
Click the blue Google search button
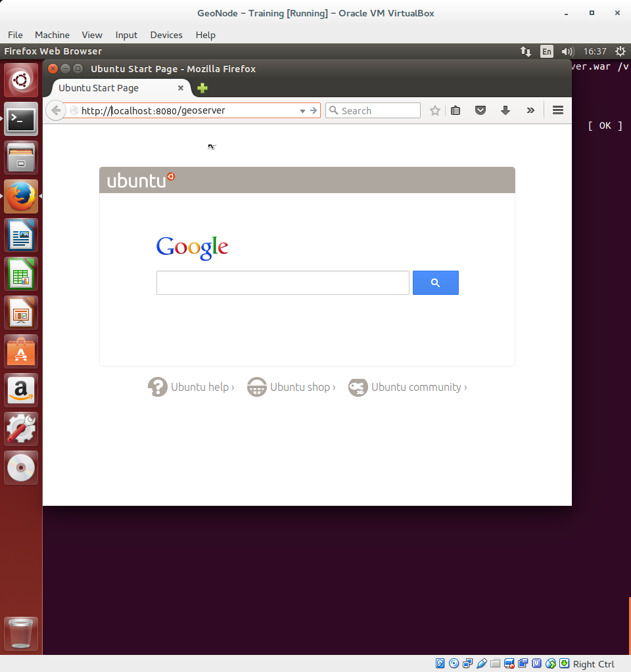tap(435, 283)
